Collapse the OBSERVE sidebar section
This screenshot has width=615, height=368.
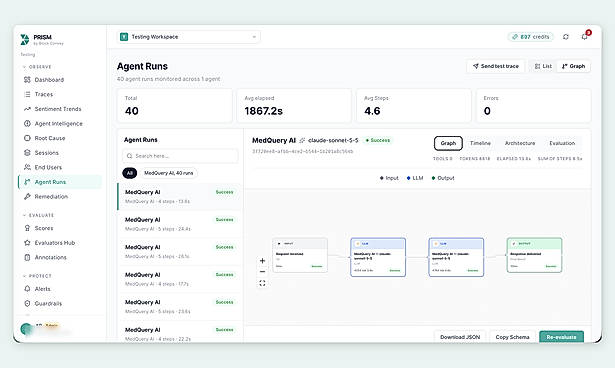pyautogui.click(x=38, y=67)
